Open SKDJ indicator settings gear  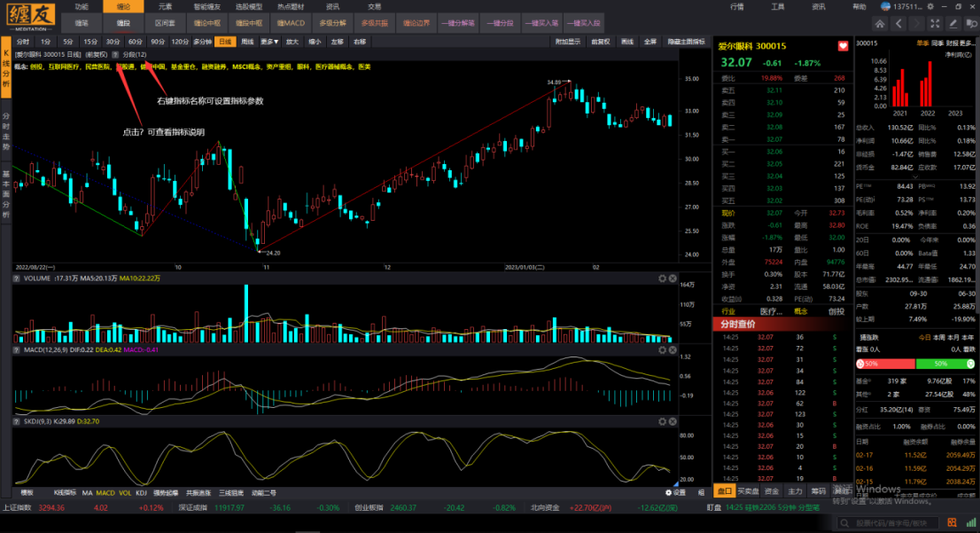tap(662, 421)
